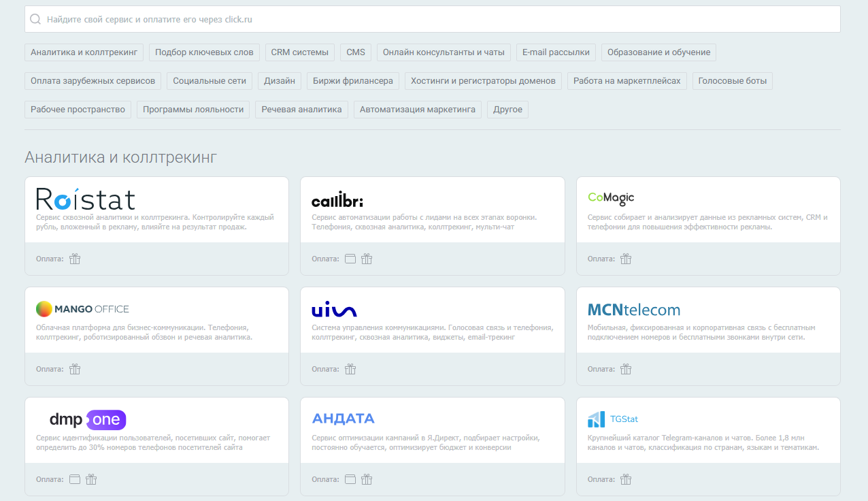The image size is (868, 501).
Task: Click the magnifier icon in the search bar
Action: click(35, 19)
